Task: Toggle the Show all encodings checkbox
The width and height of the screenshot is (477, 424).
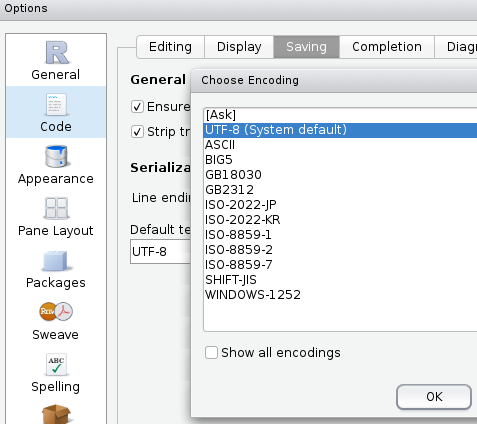Action: [211, 352]
